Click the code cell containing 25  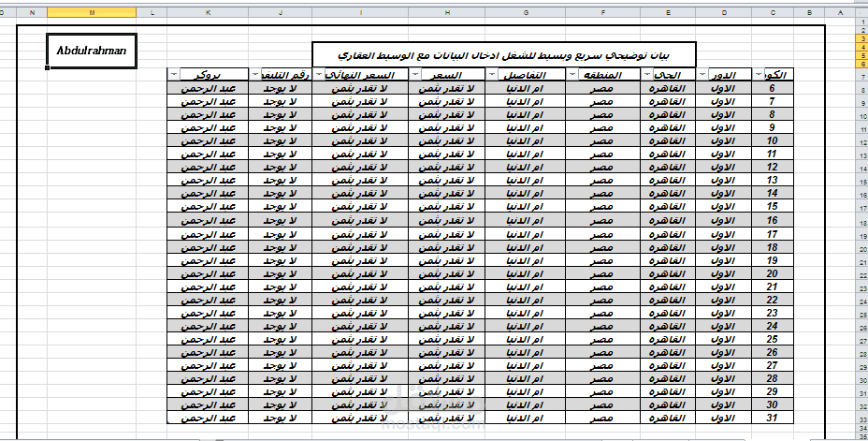click(773, 339)
